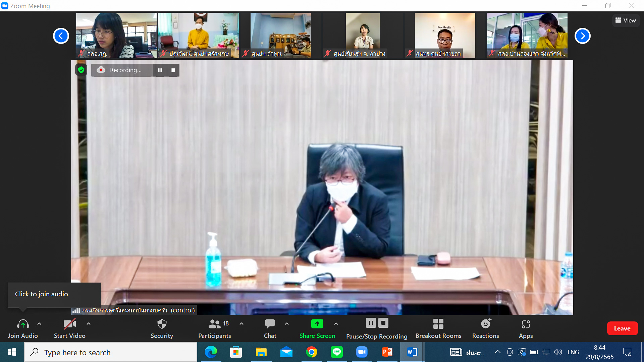Click the battery tray icon
The height and width of the screenshot is (362, 644).
pyautogui.click(x=534, y=352)
